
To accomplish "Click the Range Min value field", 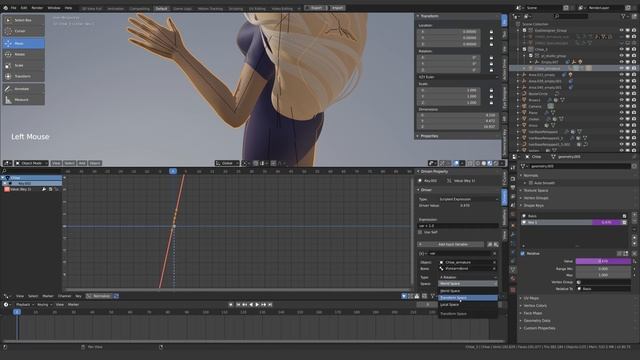I will [603, 269].
